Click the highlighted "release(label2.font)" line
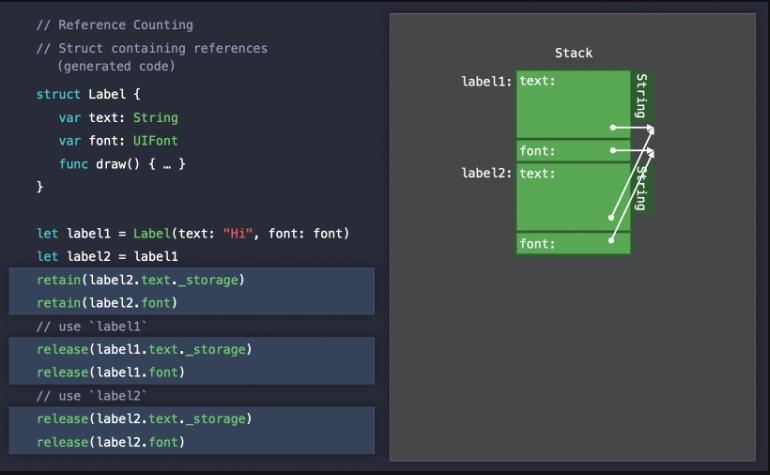The width and height of the screenshot is (770, 475). point(113,441)
